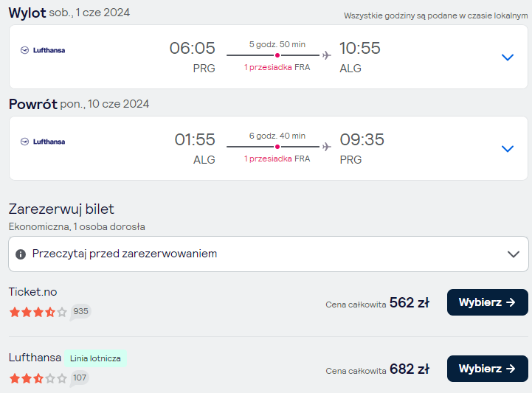
Task: Expand outbound flight details chevron
Action: 508,57
